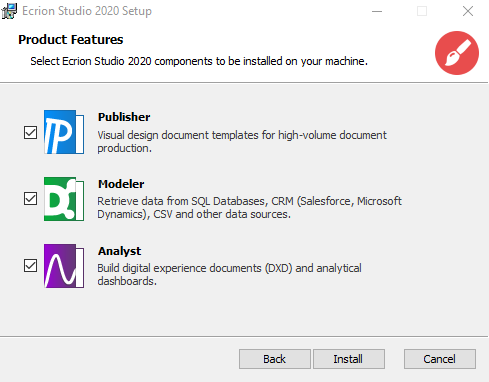This screenshot has height=382, width=489.
Task: Click the Modeler green D icon
Action: pyautogui.click(x=64, y=199)
